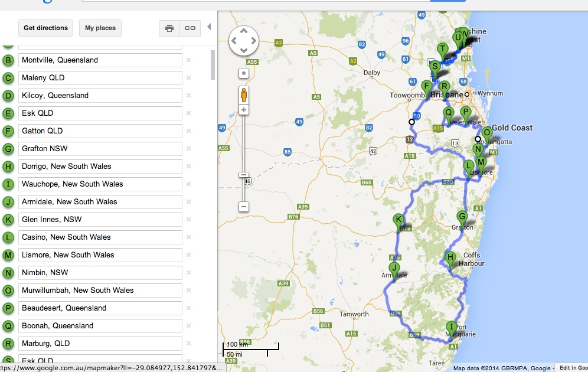The image size is (588, 372).
Task: Click the show my location button
Action: [x=244, y=73]
